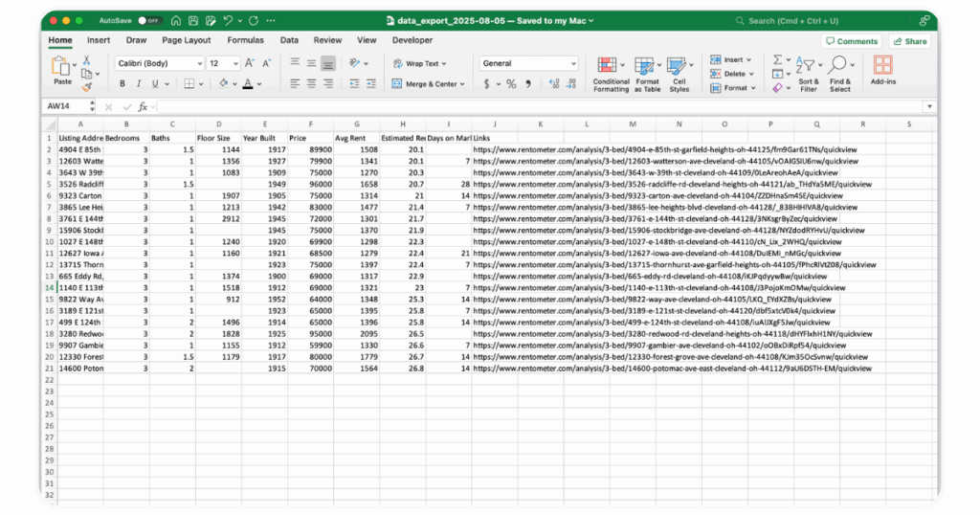Open the Developer tab
This screenshot has height=515, width=980.
pyautogui.click(x=412, y=40)
